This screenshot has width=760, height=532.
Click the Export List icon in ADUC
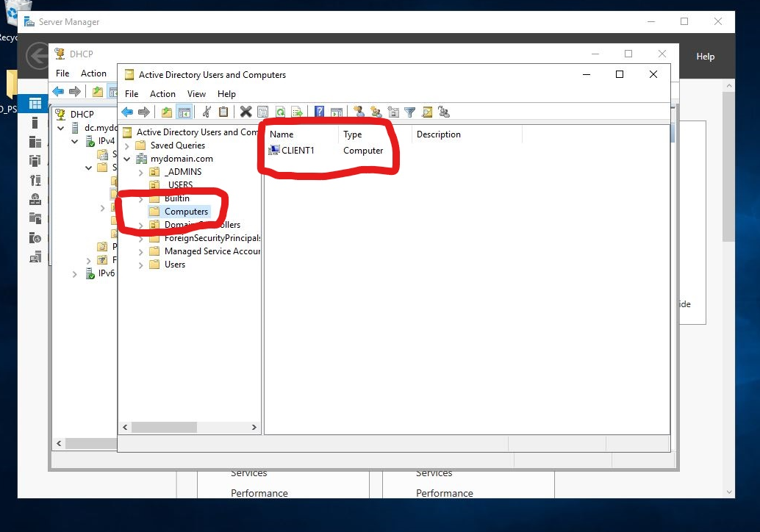click(x=297, y=112)
